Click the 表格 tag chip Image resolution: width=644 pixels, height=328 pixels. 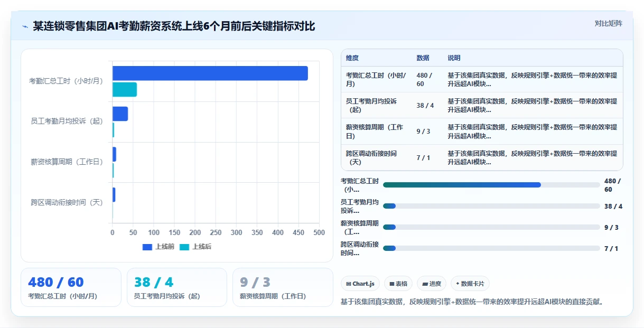coord(398,284)
